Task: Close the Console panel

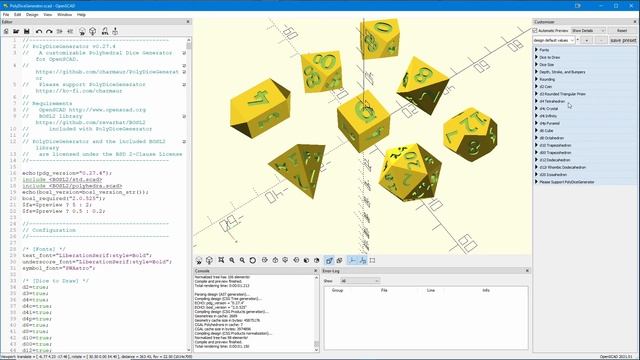Action: point(315,271)
